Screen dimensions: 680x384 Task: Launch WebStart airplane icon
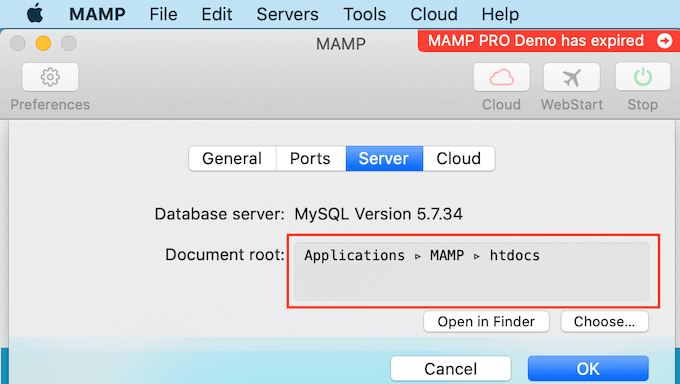(x=572, y=77)
